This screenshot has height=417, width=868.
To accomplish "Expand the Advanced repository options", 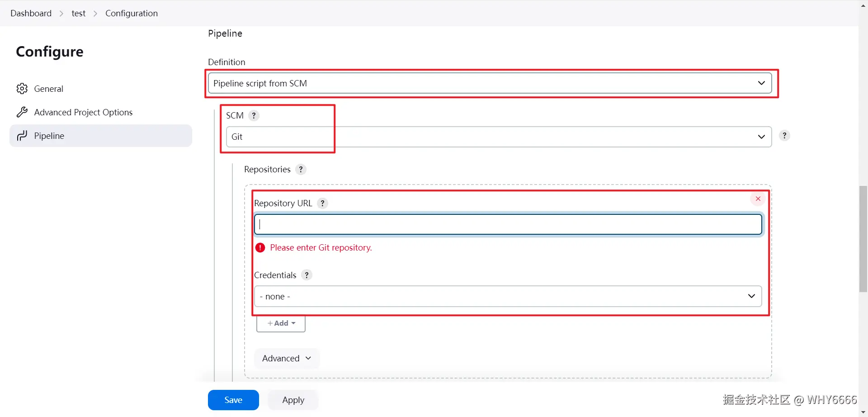I will click(x=287, y=358).
